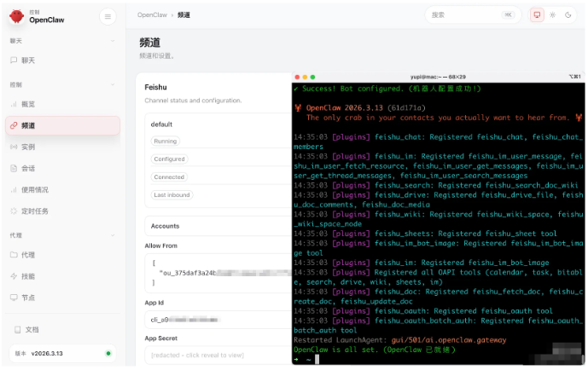Open the 定时任务 scheduled tasks page
Screen dimensions: 588x370
point(34,211)
